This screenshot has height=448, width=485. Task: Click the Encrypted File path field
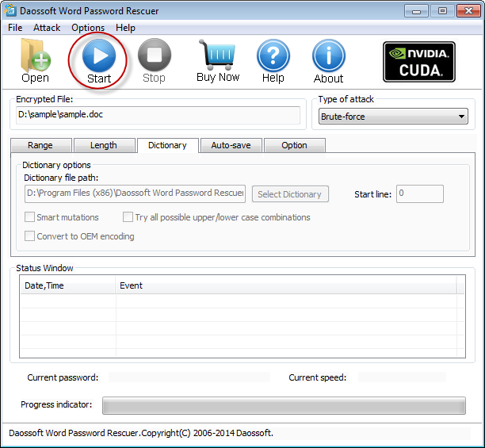click(x=158, y=115)
